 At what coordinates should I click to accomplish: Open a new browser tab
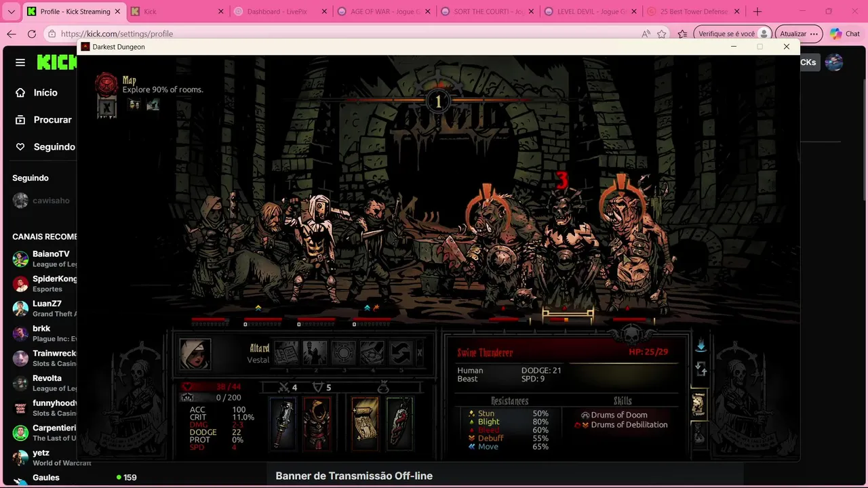point(757,12)
